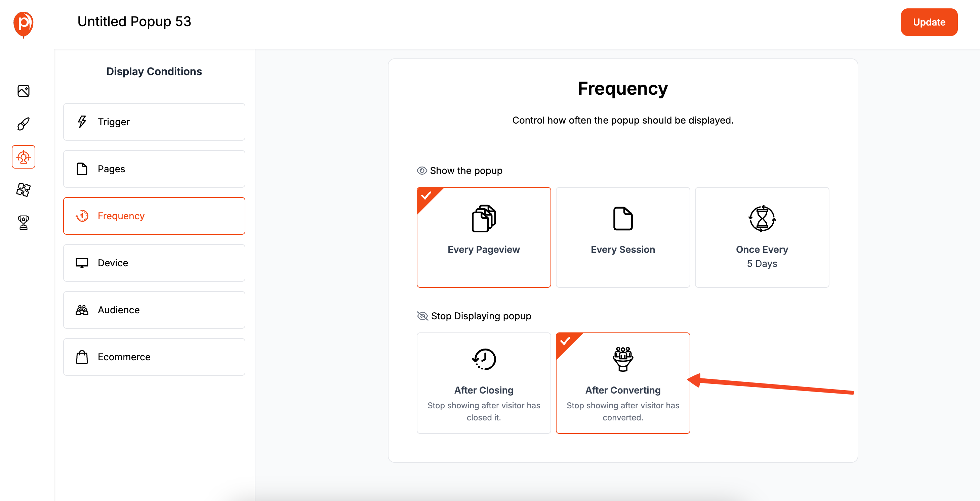Click the eye icon beside Show the popup

pos(421,171)
